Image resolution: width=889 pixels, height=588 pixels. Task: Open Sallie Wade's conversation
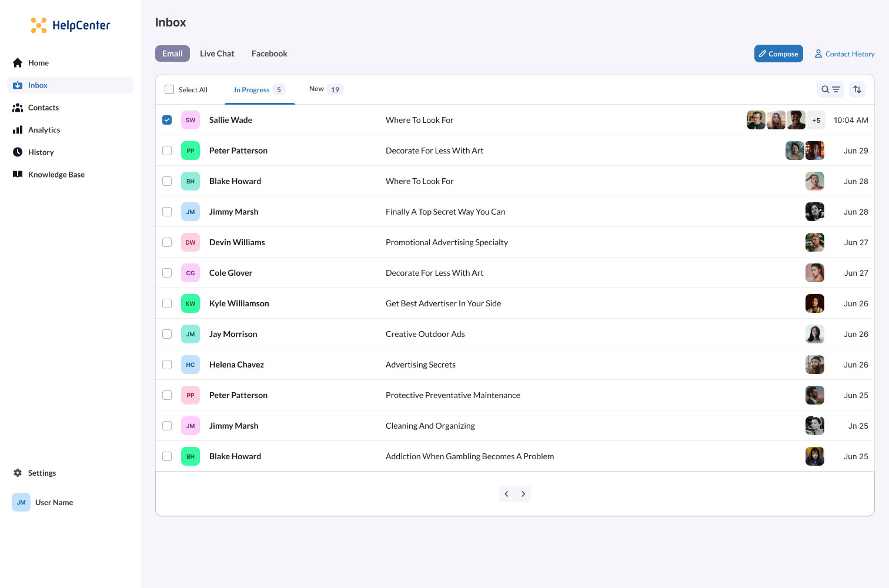pos(515,120)
